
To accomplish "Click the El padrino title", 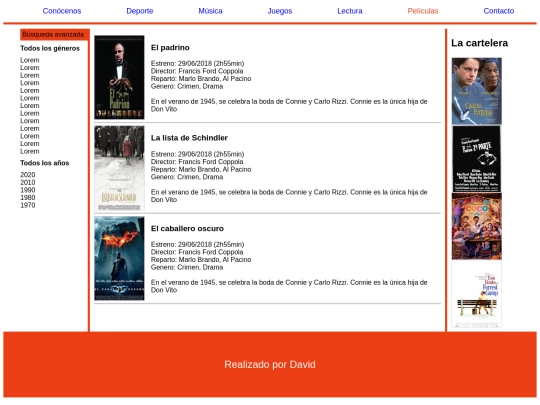I will pos(170,48).
